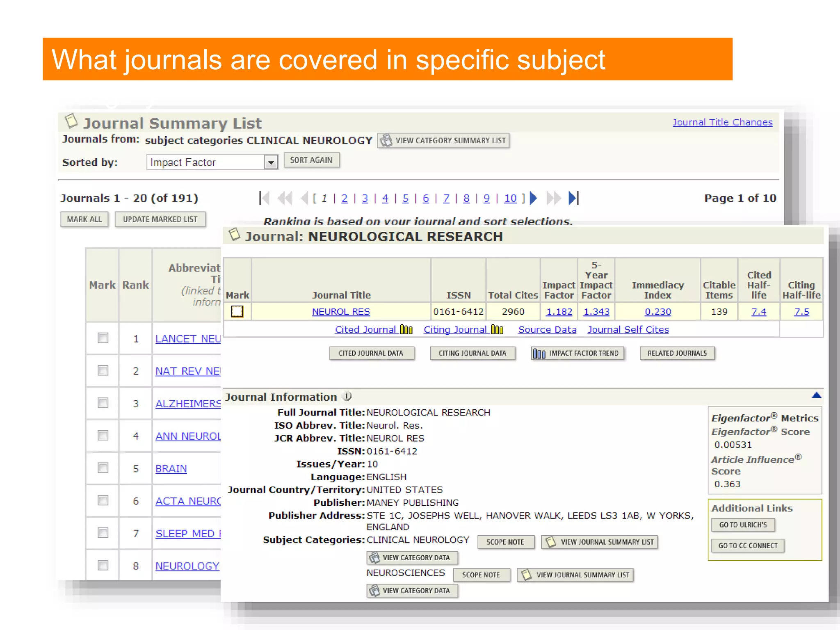Screen dimensions: 840x630
Task: Click the Related Journals button
Action: click(x=677, y=354)
